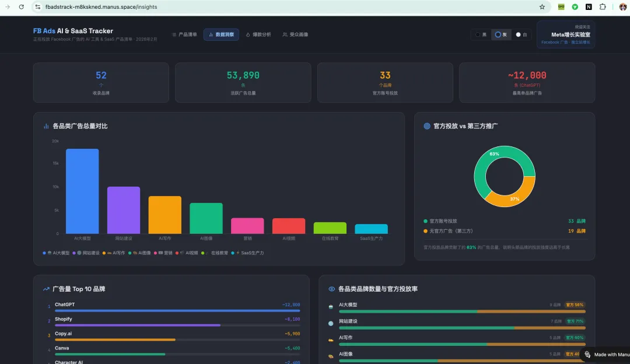The image size is (630, 364).
Task: Switch to the 爆款分析 tab
Action: [x=258, y=34]
